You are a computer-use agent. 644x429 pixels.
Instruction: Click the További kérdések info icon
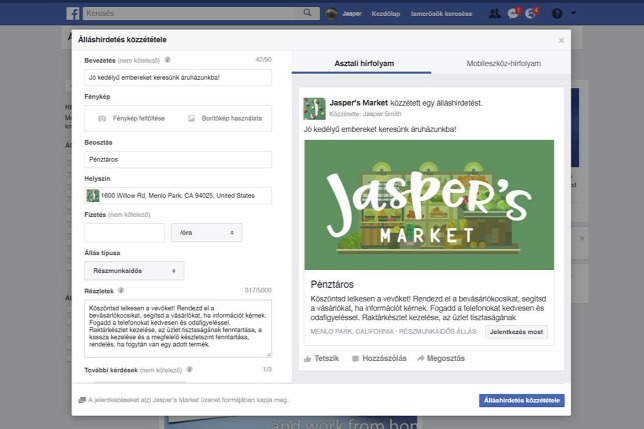coord(189,369)
